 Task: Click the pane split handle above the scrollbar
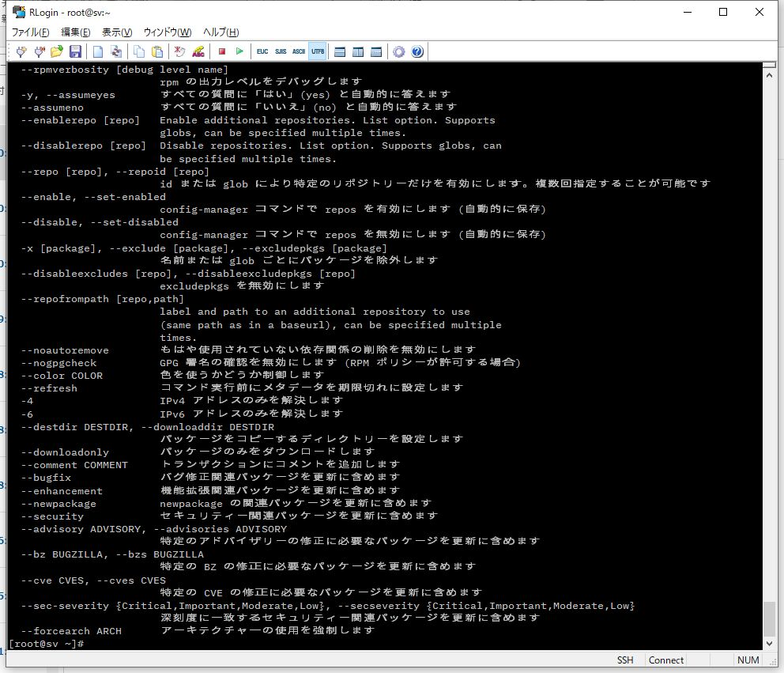pyautogui.click(x=769, y=65)
